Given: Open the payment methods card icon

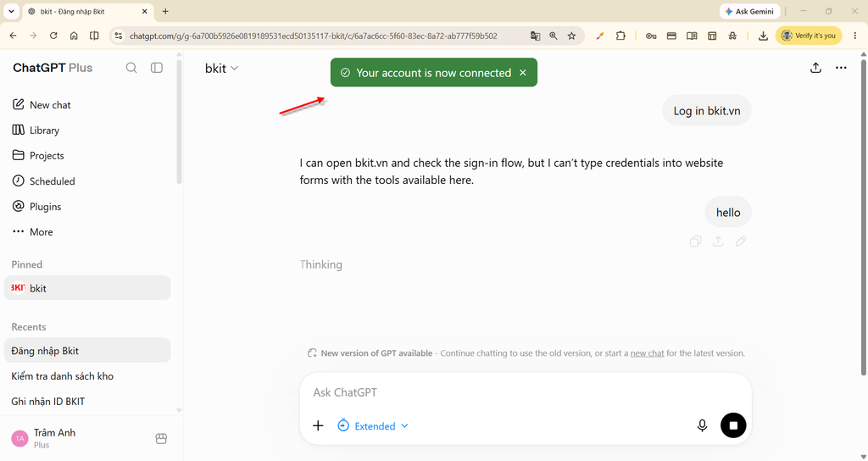Looking at the screenshot, I should (671, 36).
